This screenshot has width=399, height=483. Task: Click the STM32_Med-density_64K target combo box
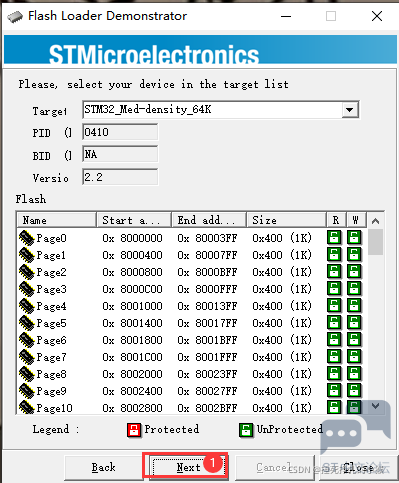point(220,110)
